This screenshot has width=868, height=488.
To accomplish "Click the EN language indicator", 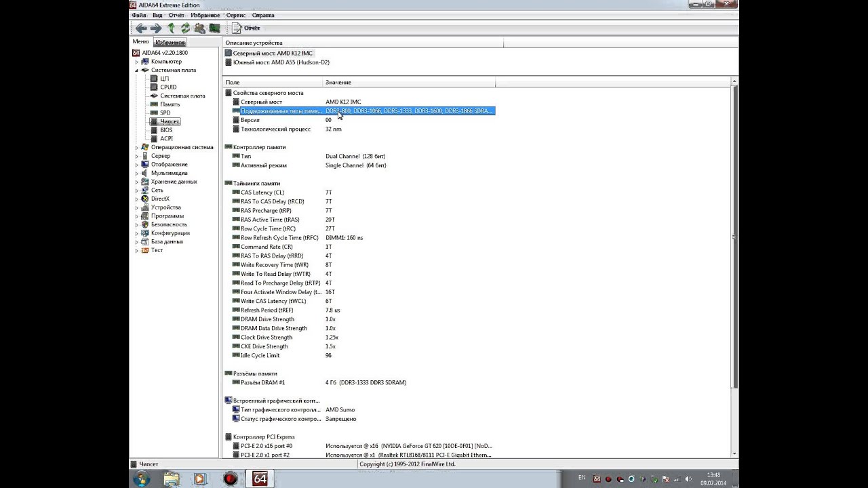I will click(582, 478).
